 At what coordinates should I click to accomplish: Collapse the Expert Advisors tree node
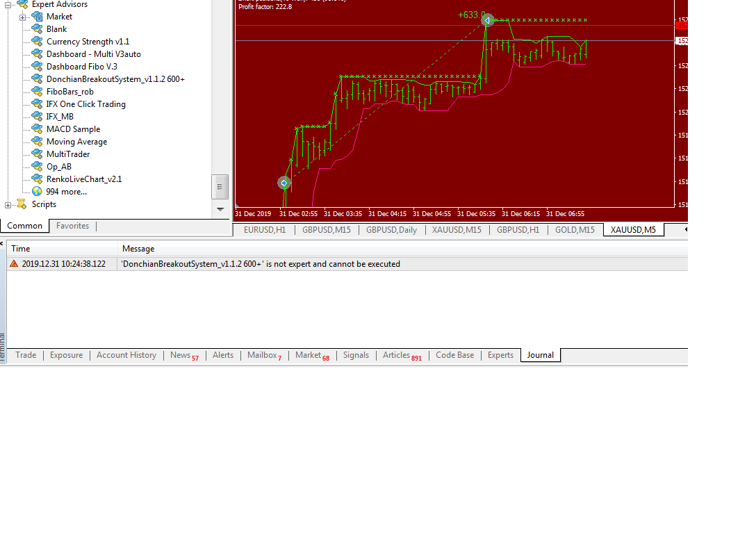click(x=8, y=5)
